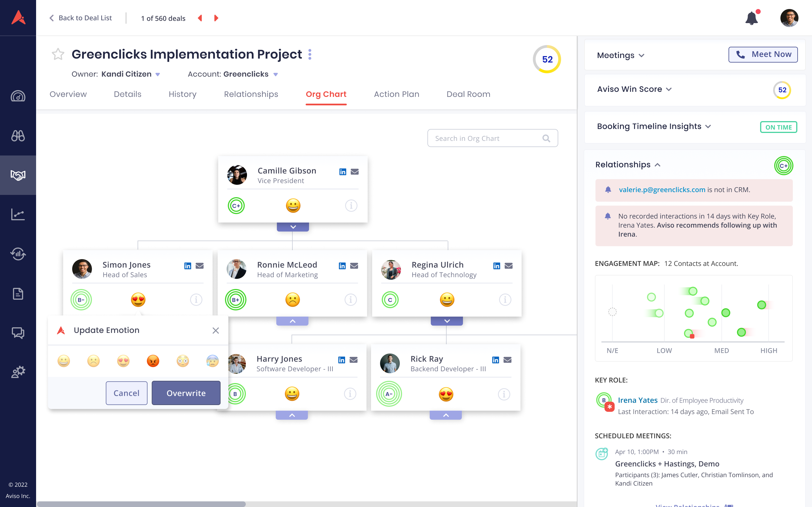Screen dimensions: 812x507
Task: Collapse Ronnie McLeod's org chart branch
Action: click(292, 321)
